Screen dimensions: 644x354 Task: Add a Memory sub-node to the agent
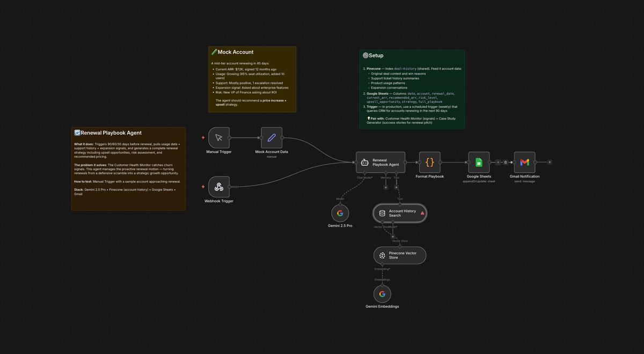click(x=385, y=187)
